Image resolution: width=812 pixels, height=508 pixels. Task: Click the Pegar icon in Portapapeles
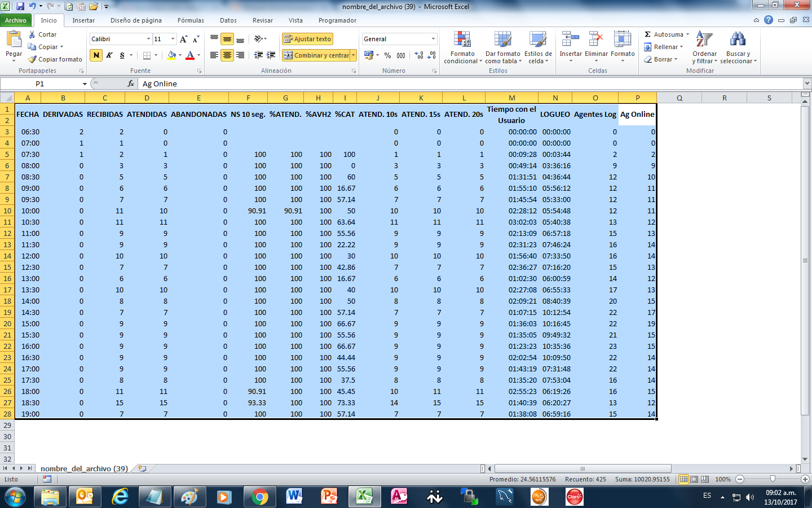click(12, 45)
